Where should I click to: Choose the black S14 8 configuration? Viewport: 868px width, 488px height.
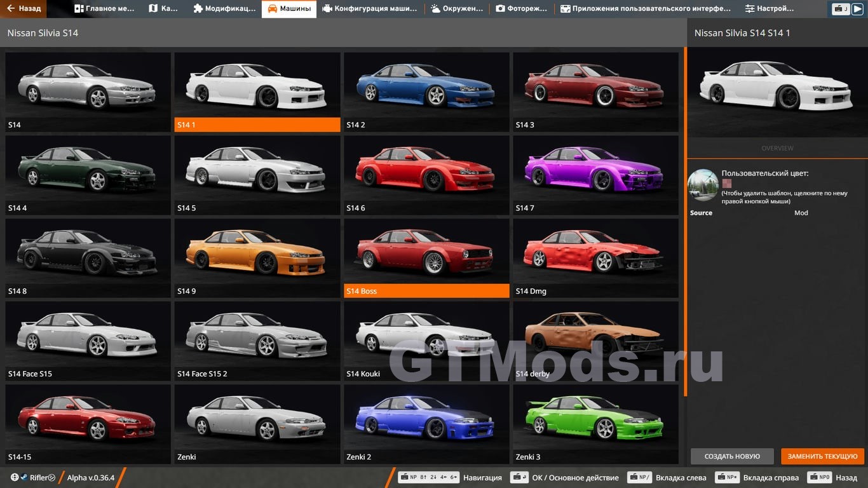88,258
